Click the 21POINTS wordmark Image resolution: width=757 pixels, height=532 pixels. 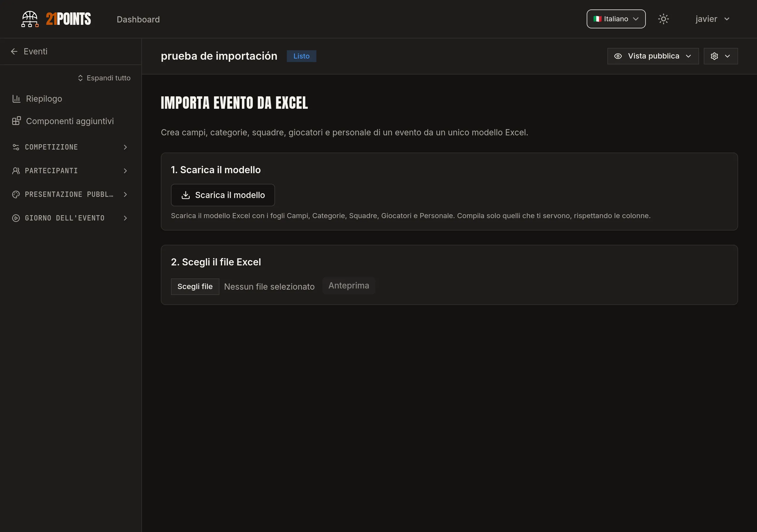(x=68, y=19)
